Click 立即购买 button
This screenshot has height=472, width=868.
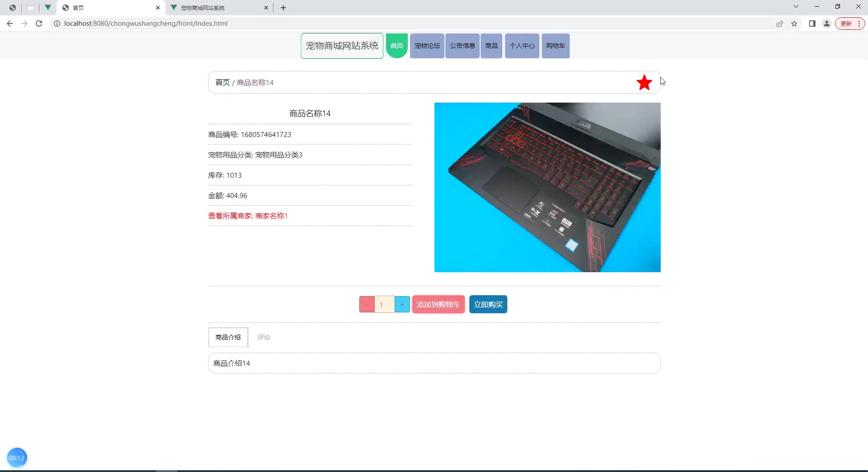(488, 304)
